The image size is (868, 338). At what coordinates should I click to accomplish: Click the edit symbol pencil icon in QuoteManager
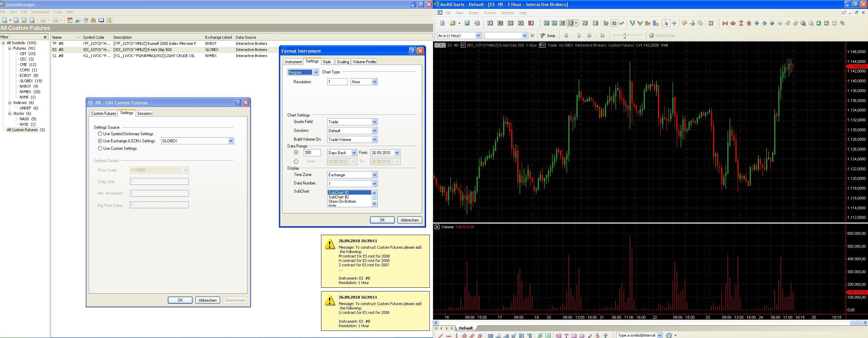tap(24, 20)
